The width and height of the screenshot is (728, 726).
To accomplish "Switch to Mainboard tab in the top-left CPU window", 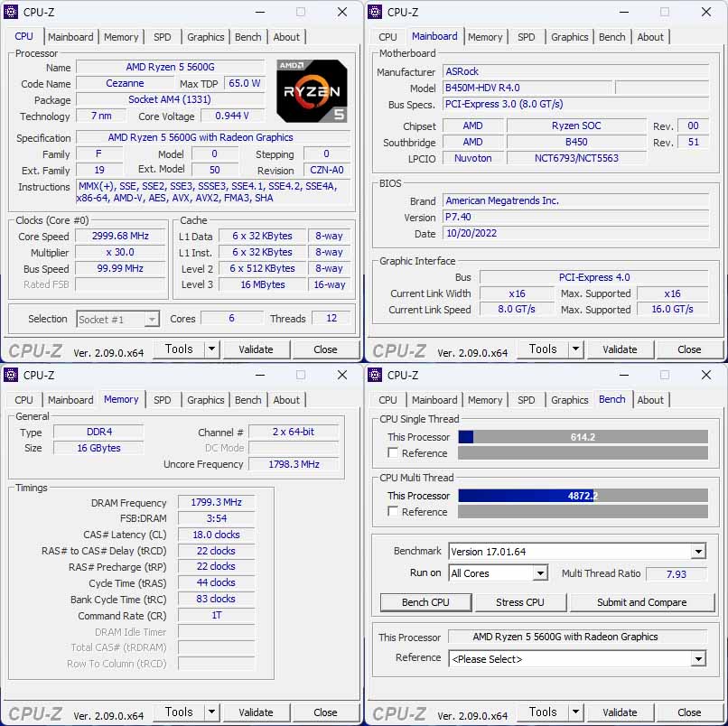I will (x=70, y=37).
